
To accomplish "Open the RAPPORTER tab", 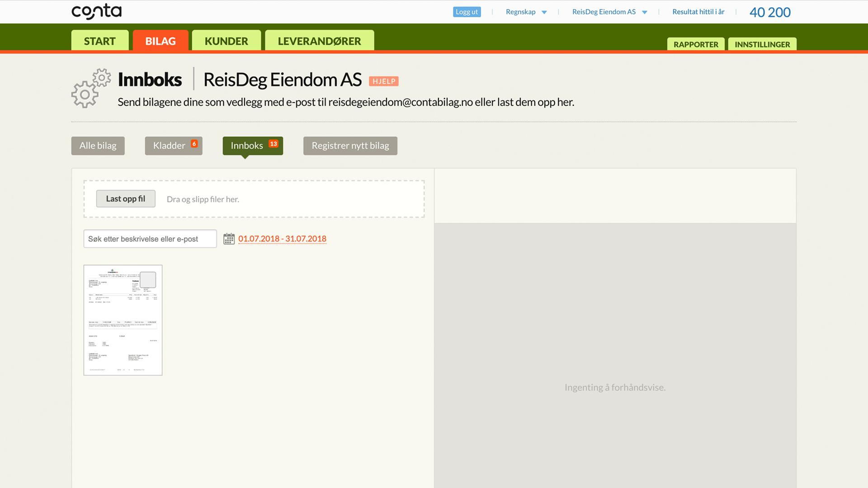I will click(696, 44).
